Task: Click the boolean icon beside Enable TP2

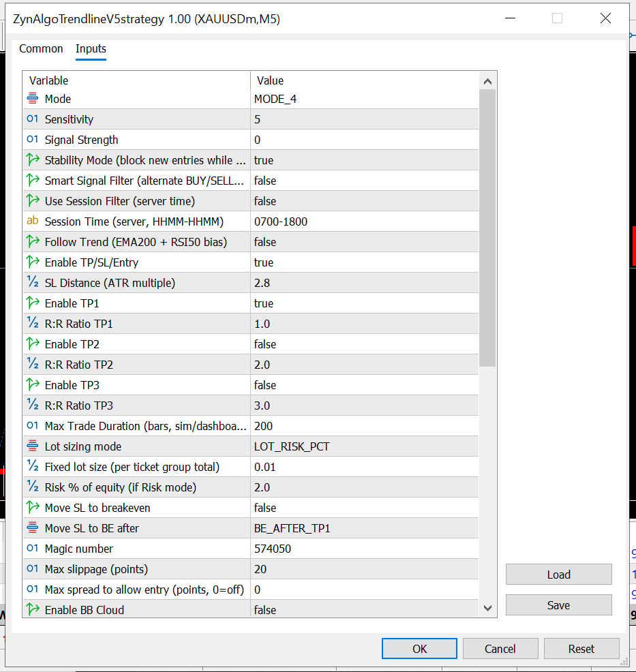Action: pos(33,343)
